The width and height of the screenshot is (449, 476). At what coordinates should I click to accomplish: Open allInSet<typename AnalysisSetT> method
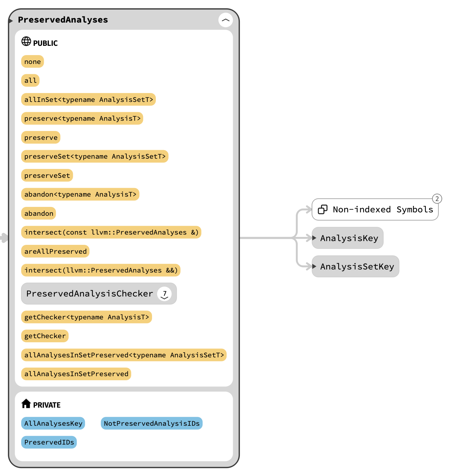(89, 100)
